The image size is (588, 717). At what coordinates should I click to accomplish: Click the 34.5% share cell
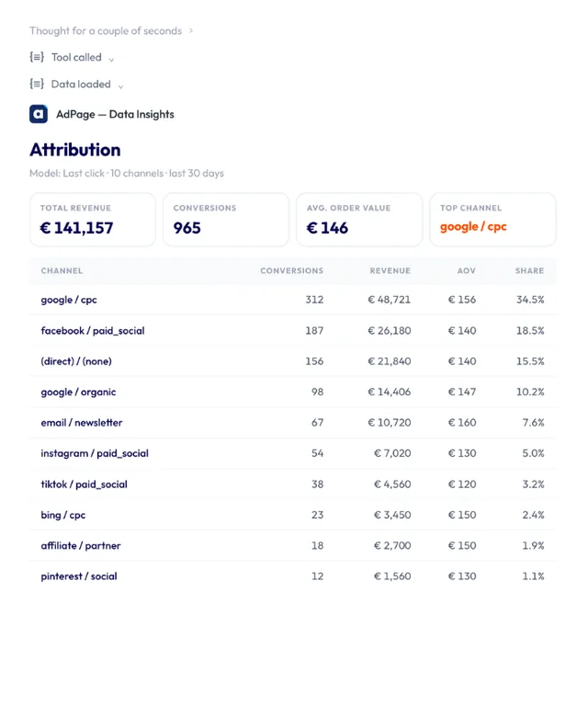pos(530,300)
